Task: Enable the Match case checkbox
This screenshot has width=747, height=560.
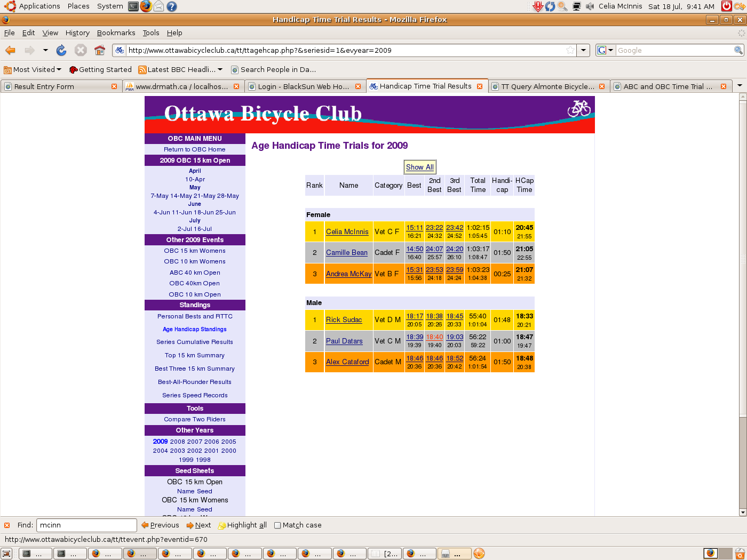Action: click(x=277, y=525)
